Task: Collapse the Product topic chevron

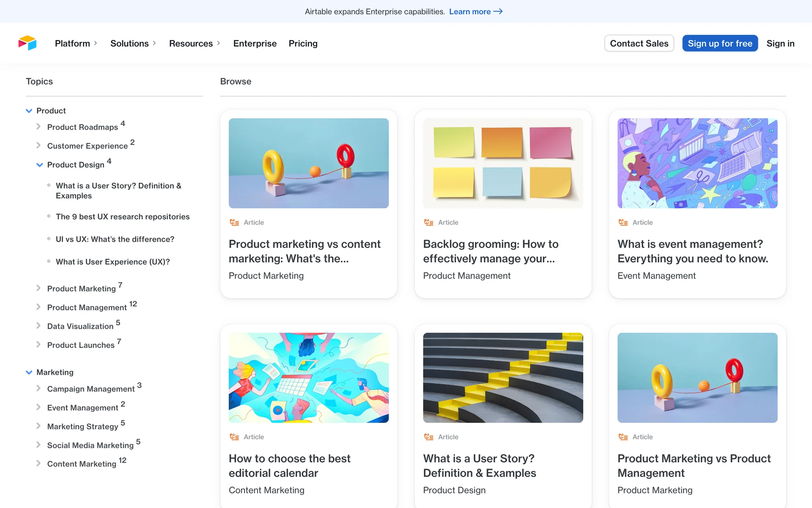Action: (x=29, y=111)
